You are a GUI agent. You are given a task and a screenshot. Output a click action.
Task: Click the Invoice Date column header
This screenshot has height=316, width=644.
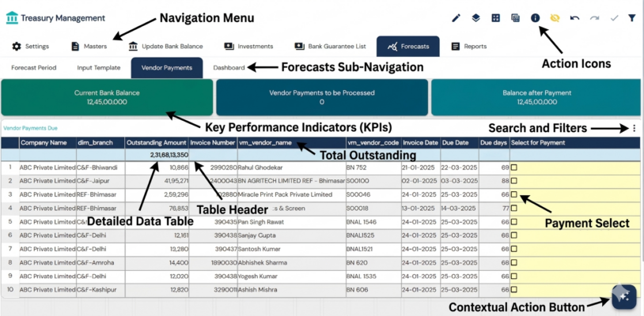pyautogui.click(x=421, y=143)
